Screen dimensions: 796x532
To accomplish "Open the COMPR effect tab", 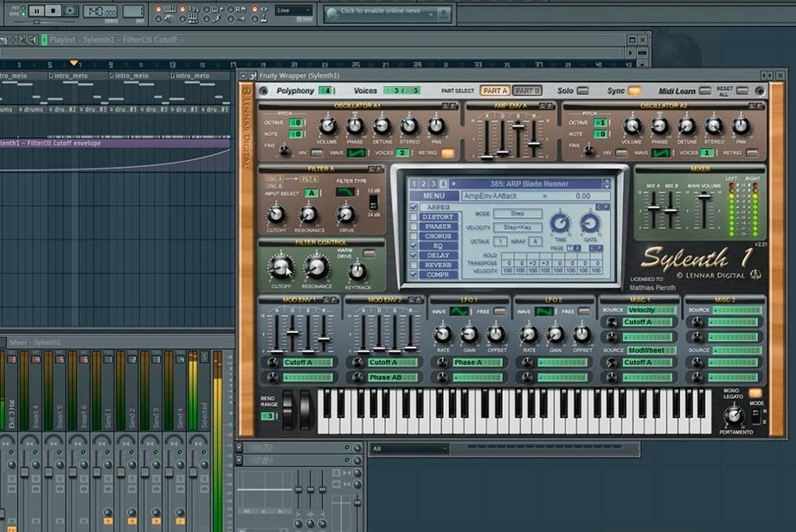I will (x=438, y=274).
